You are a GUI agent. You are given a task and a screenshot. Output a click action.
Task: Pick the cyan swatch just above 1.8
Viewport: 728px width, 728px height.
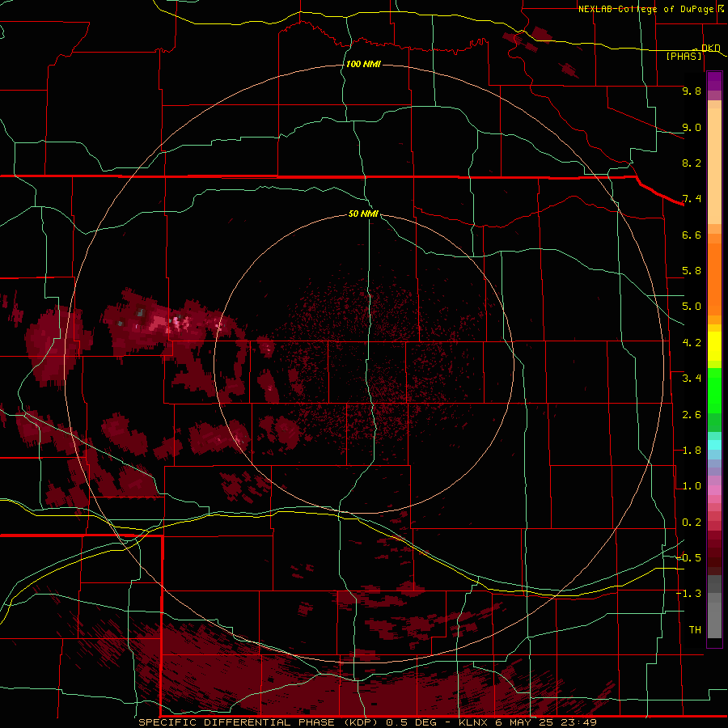[x=714, y=445]
